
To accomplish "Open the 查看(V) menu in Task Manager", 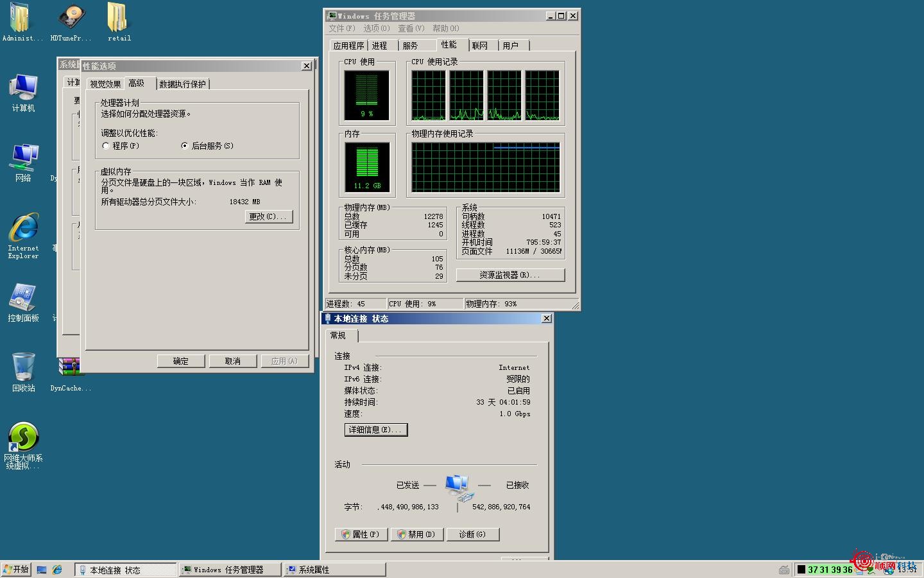I will pos(410,28).
